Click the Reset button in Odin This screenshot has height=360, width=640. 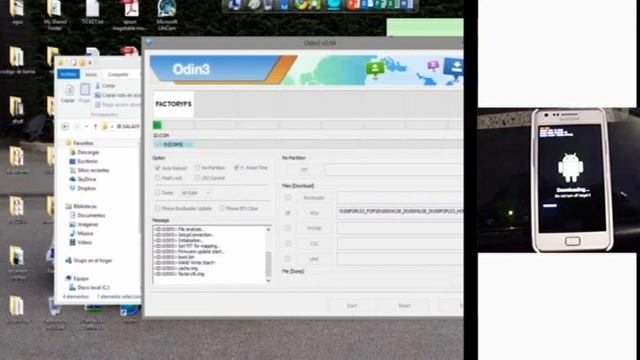coord(404,305)
